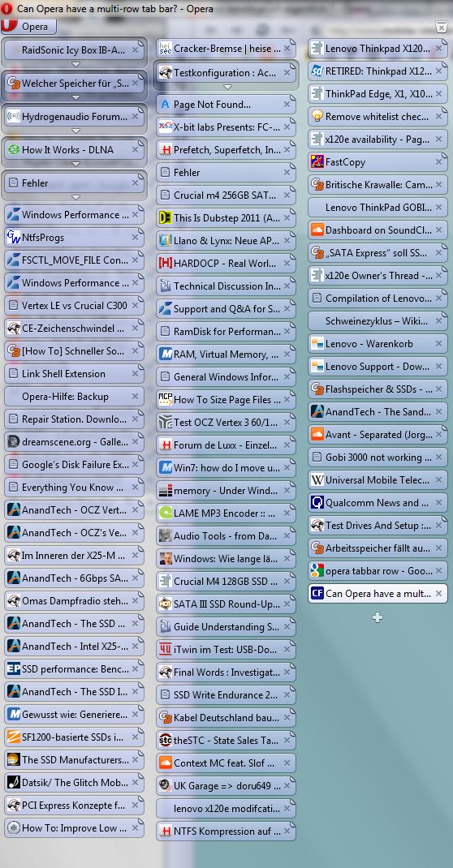This screenshot has width=453, height=868.
Task: Switch to the Link Shell Extension tab
Action: (x=74, y=374)
